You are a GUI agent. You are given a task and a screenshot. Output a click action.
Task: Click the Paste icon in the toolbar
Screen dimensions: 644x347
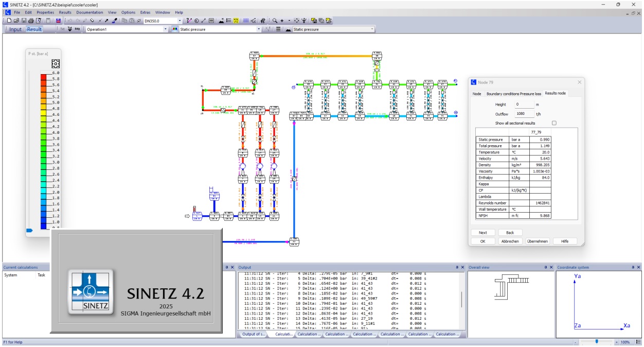click(x=131, y=21)
